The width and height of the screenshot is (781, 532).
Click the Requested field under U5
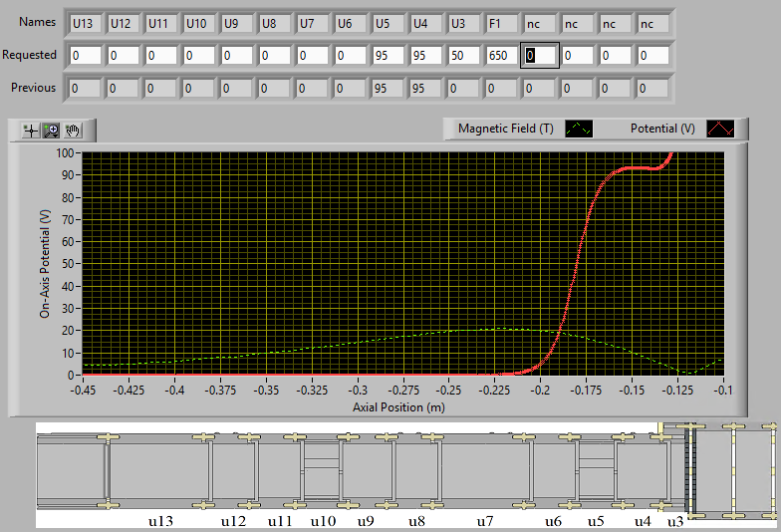388,55
